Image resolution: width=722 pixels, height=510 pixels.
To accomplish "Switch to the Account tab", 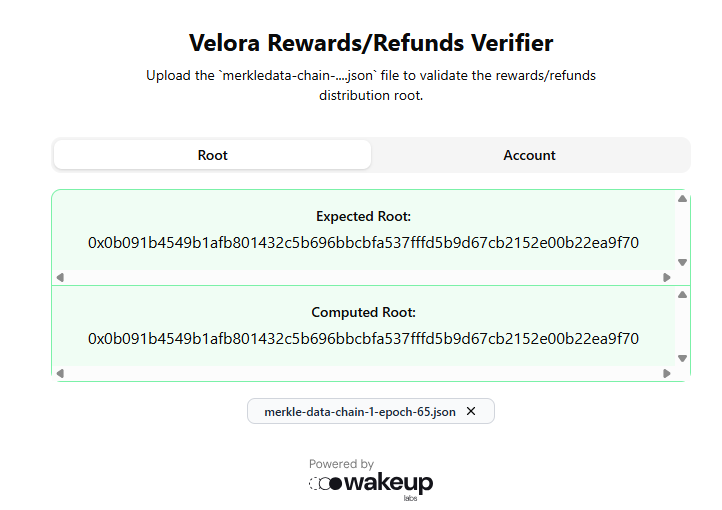I will (x=529, y=155).
